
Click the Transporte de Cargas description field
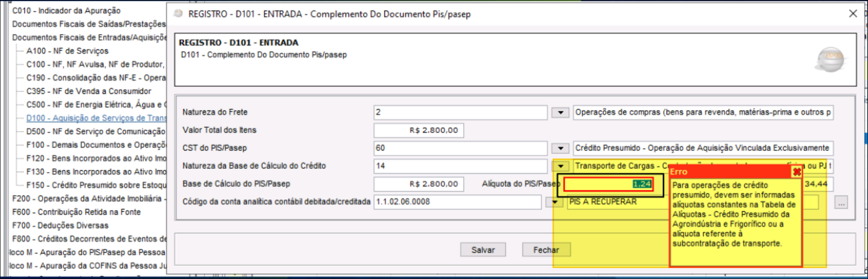tap(703, 166)
